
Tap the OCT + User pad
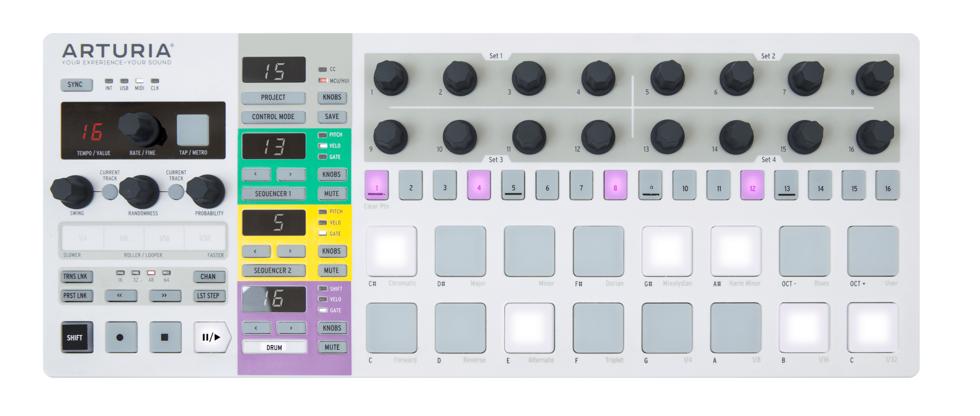pos(873,251)
